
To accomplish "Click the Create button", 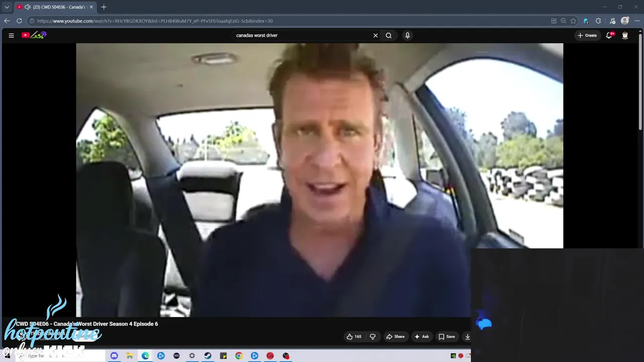I will pos(587,35).
